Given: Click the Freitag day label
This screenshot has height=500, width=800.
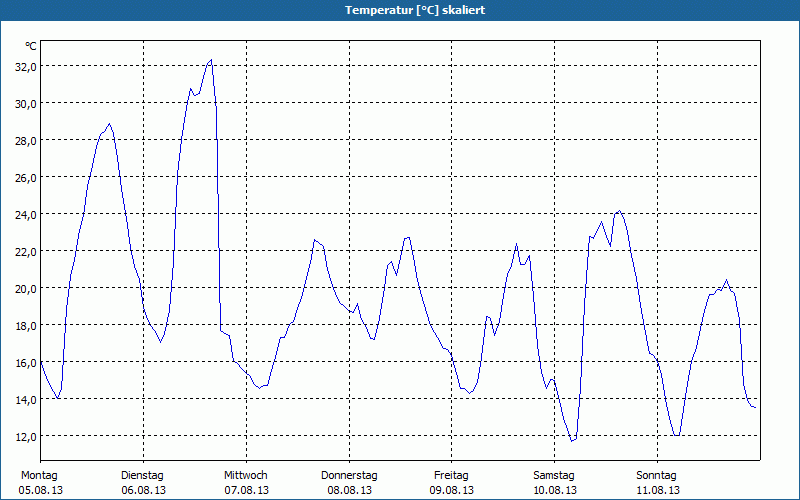Looking at the screenshot, I should pos(451,476).
